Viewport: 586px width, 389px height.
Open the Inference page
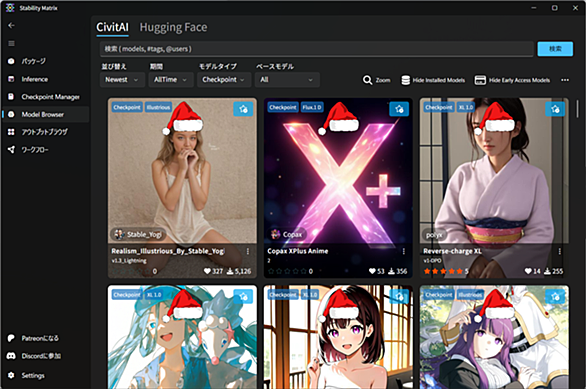click(x=45, y=79)
